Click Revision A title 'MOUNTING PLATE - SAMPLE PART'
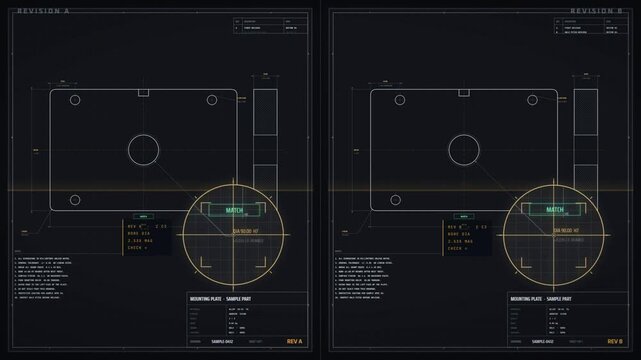Image resolution: width=641 pixels, height=360 pixels. tap(220, 299)
